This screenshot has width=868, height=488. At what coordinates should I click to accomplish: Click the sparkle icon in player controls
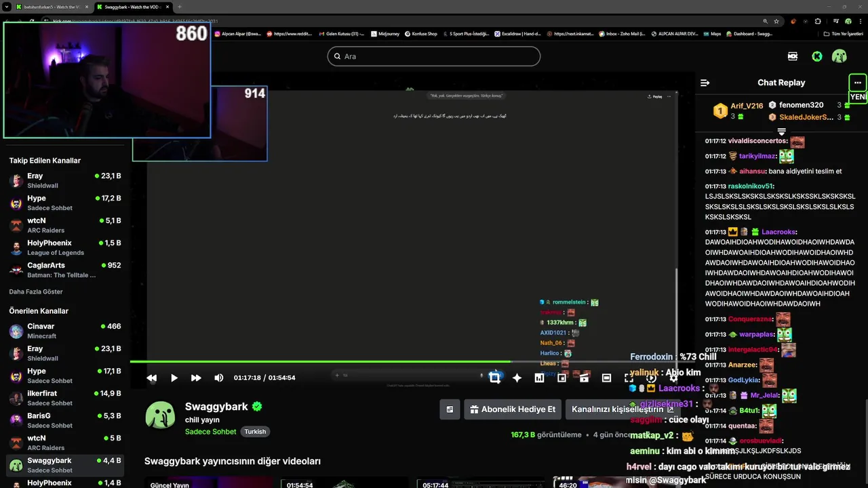click(x=517, y=378)
